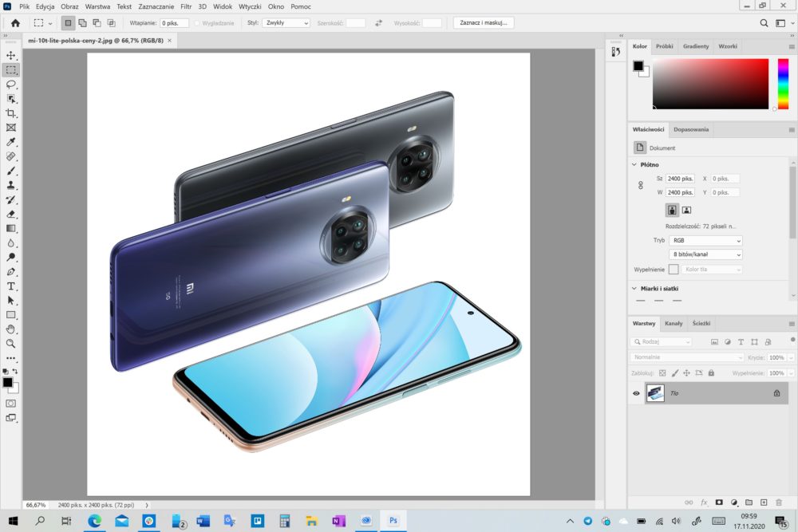Select the Move tool
This screenshot has height=532, width=798.
click(x=10, y=55)
